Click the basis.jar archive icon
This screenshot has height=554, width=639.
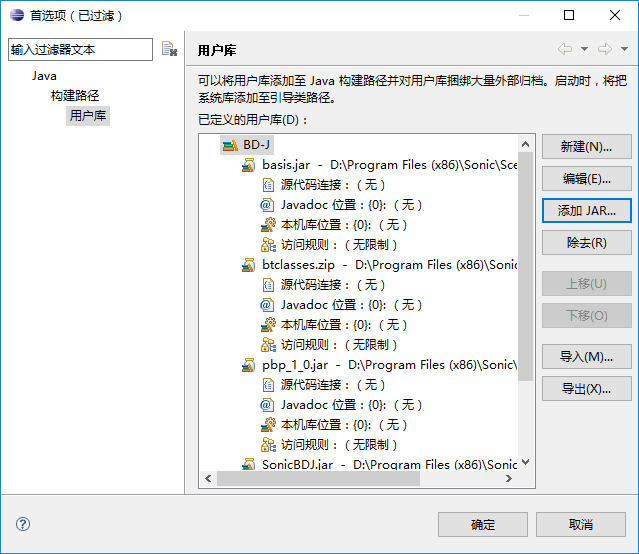coord(248,165)
